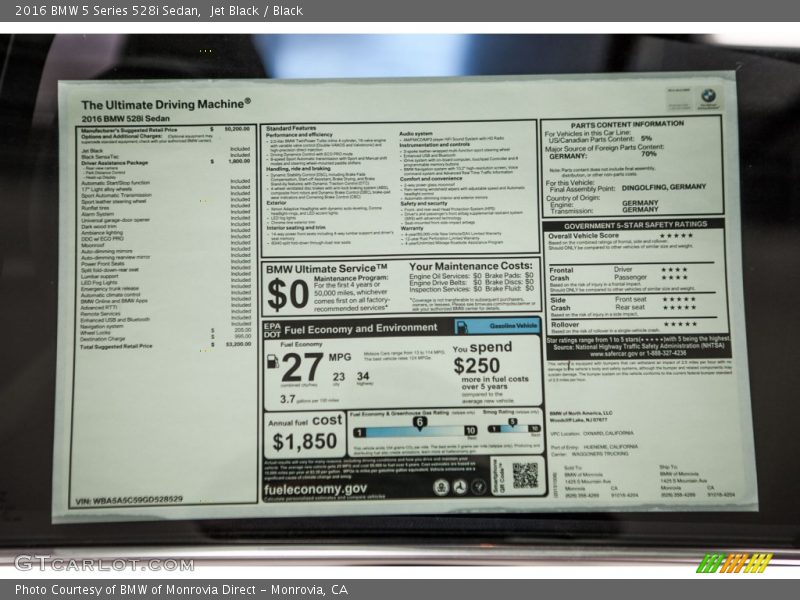Screen dimensions: 800x600
Task: Click the BMW roundel logo on the sticker
Action: point(708,96)
